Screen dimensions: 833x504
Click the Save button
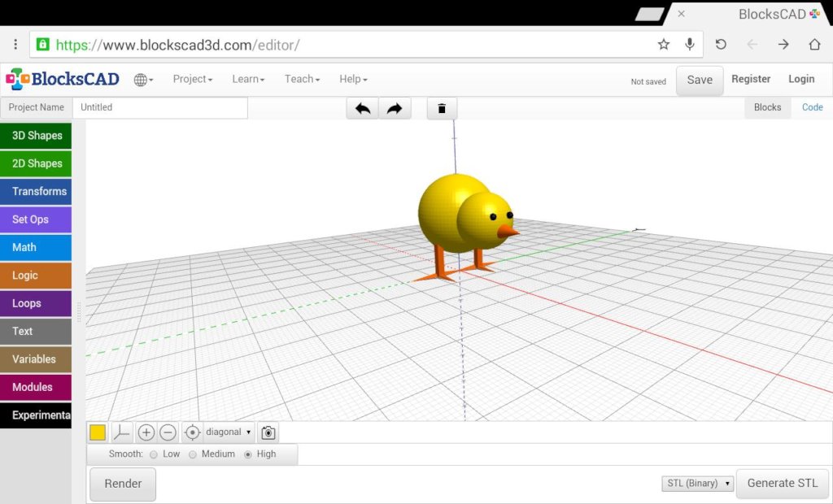[700, 80]
